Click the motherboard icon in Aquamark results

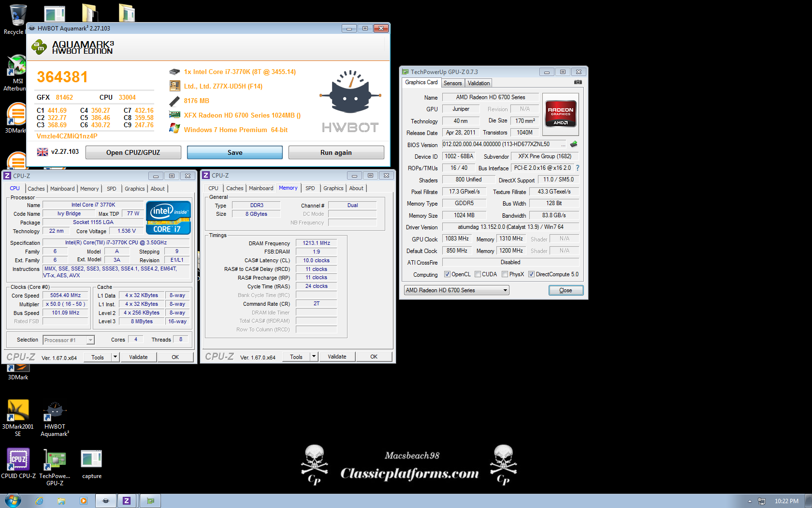[174, 86]
